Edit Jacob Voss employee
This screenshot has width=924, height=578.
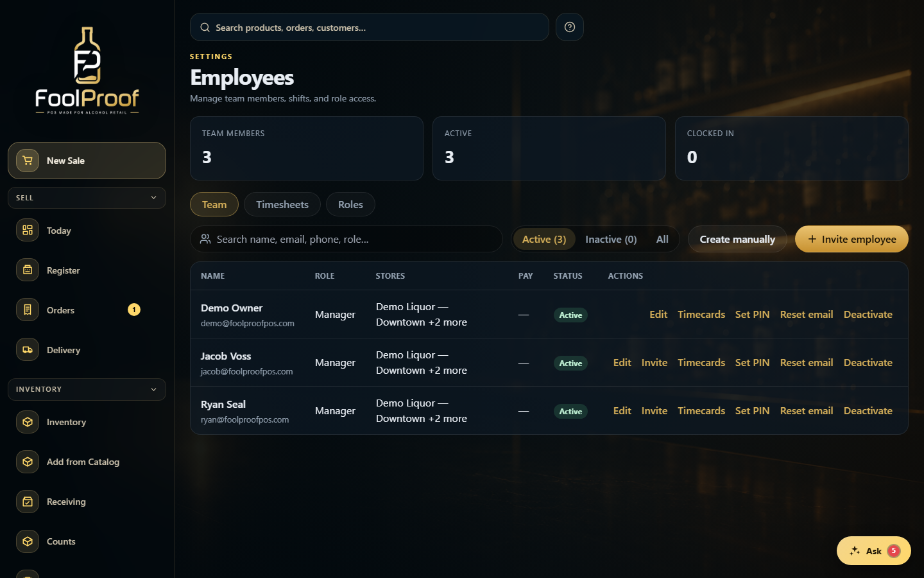[x=622, y=362]
